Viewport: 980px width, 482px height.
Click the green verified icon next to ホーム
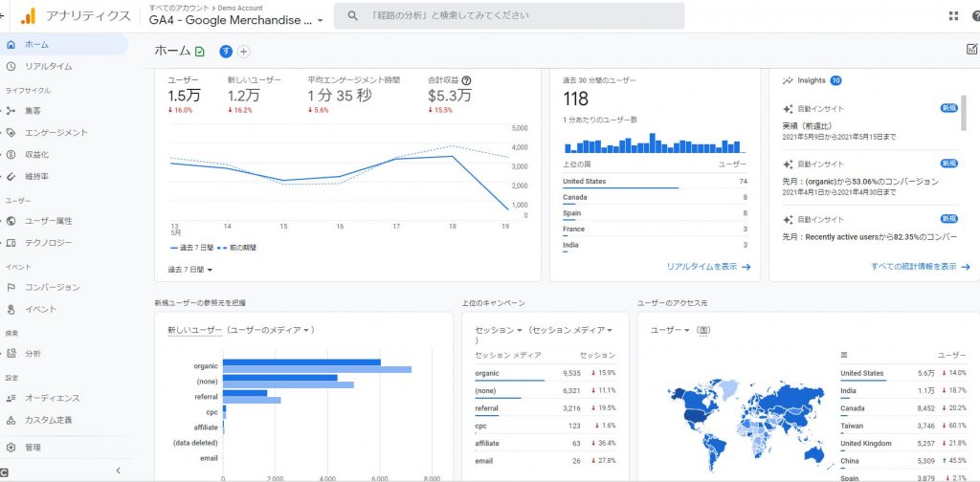(199, 52)
